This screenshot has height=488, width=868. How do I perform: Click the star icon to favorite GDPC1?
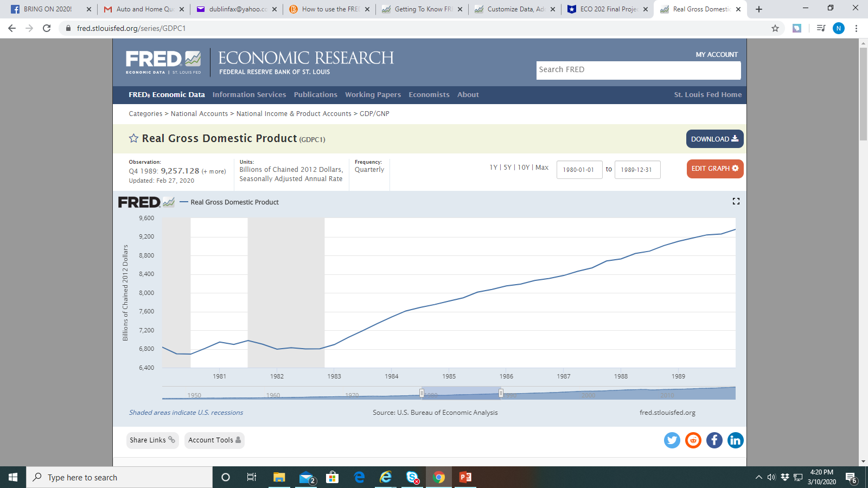(x=133, y=138)
